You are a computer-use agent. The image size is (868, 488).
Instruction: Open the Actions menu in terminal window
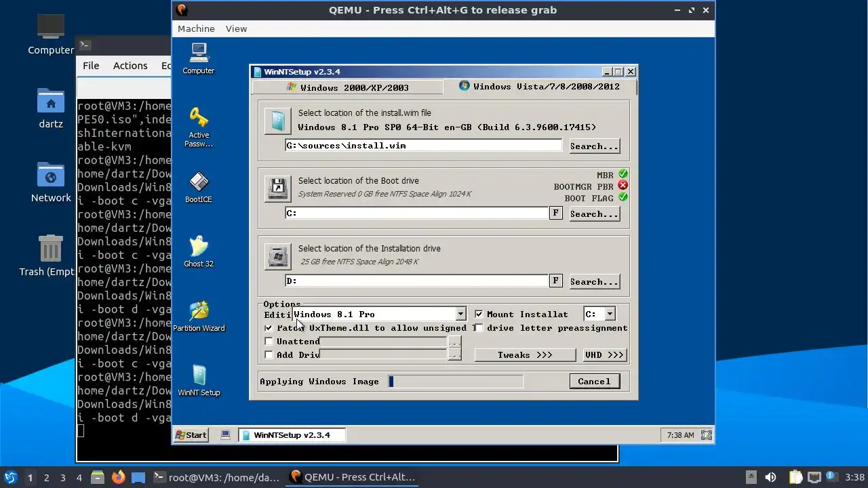[x=130, y=66]
